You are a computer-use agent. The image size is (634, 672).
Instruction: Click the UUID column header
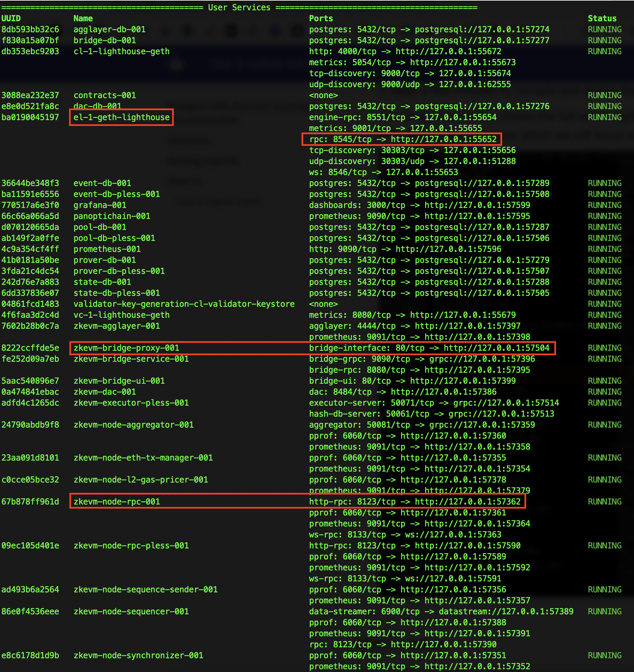pyautogui.click(x=11, y=19)
